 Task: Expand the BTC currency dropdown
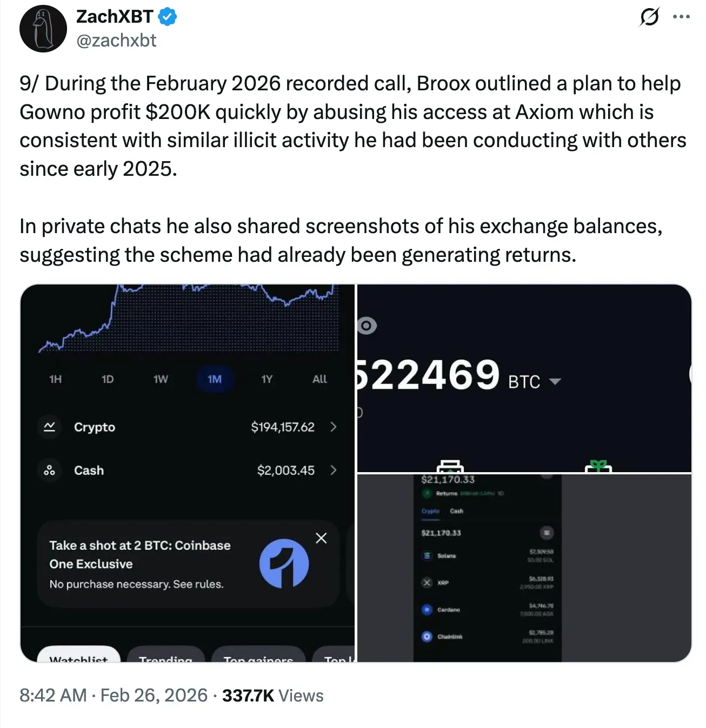(557, 380)
